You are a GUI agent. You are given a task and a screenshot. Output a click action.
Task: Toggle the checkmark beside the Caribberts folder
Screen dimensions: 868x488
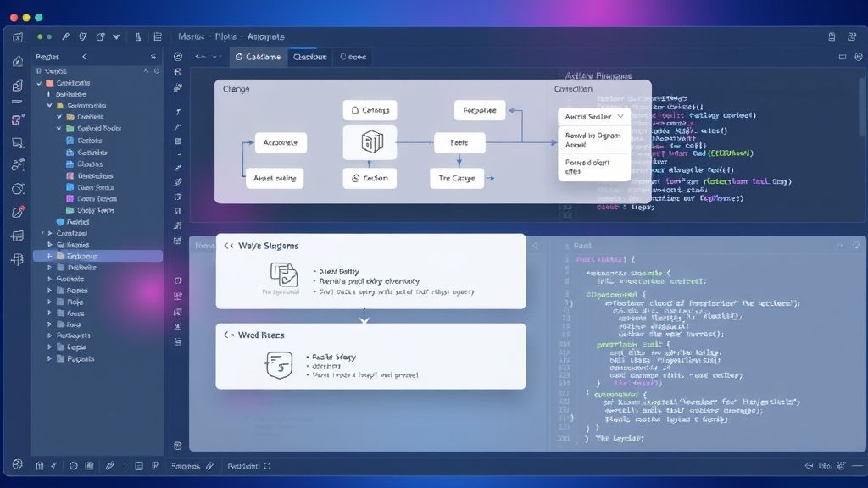point(39,84)
